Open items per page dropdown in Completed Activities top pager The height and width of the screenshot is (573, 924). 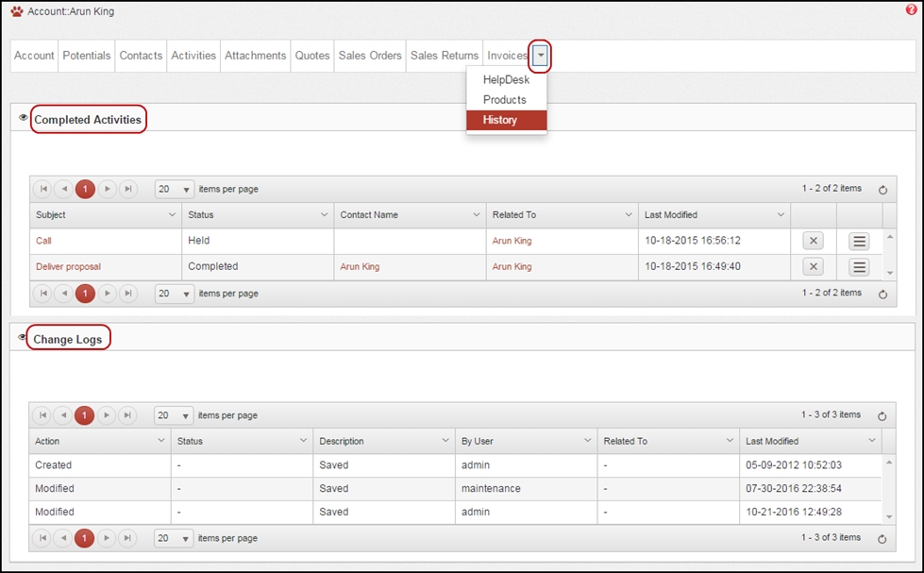coord(174,189)
